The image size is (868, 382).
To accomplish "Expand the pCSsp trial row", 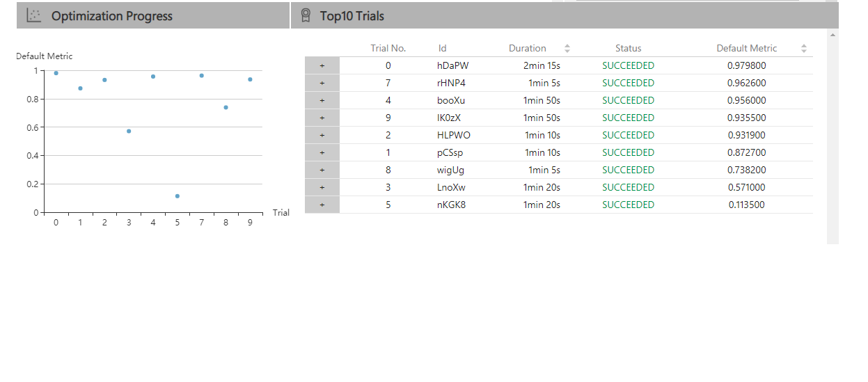I will tap(322, 152).
